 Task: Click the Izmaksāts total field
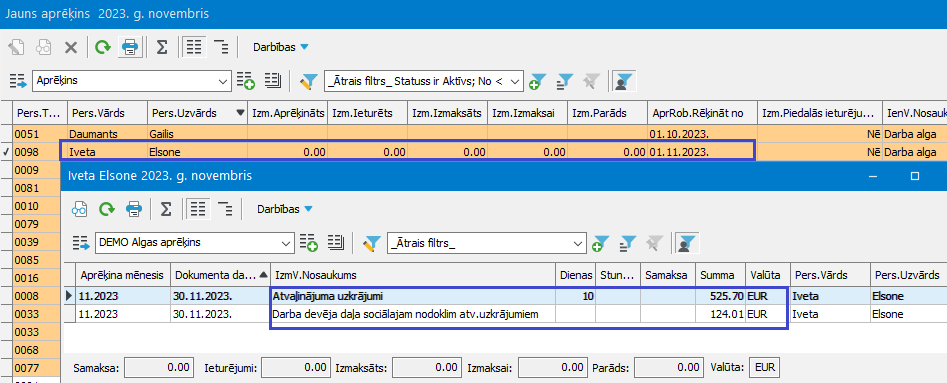click(426, 367)
